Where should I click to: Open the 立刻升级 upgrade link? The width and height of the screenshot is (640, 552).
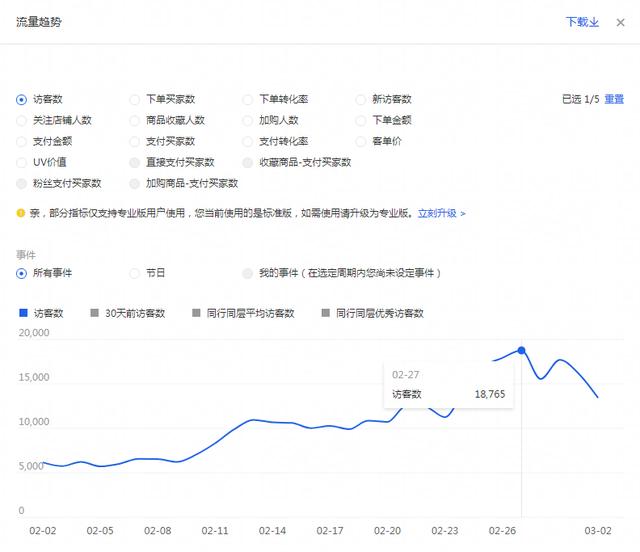(x=441, y=213)
